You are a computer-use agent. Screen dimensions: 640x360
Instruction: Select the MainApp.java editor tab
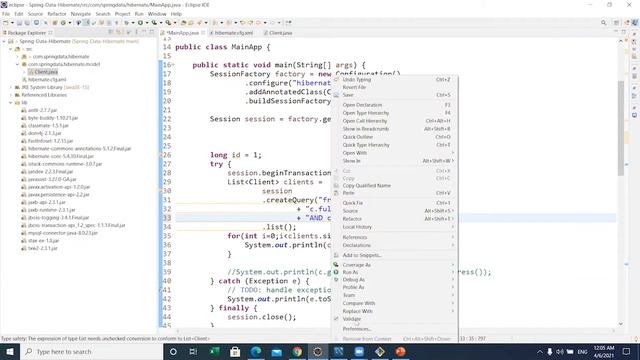click(x=182, y=33)
